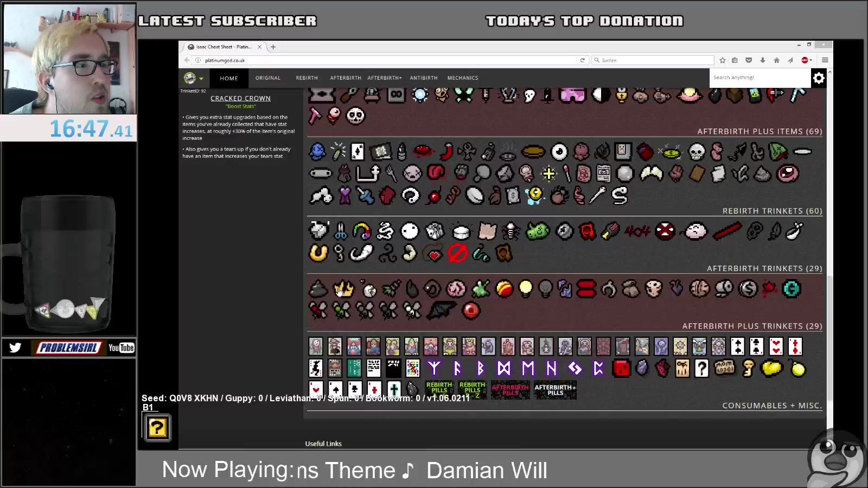Click the sparkling yellow plus item
This screenshot has height=488, width=868.
[548, 174]
